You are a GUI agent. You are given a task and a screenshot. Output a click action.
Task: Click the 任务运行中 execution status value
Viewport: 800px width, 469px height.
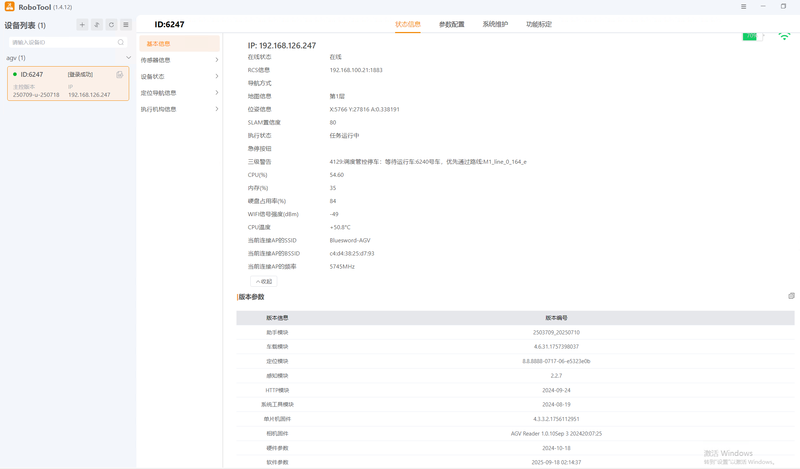click(344, 136)
